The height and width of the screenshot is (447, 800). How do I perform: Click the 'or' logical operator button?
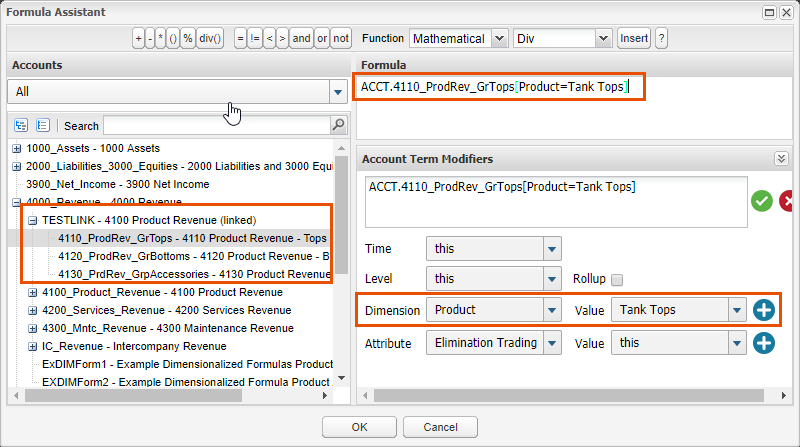coord(322,38)
